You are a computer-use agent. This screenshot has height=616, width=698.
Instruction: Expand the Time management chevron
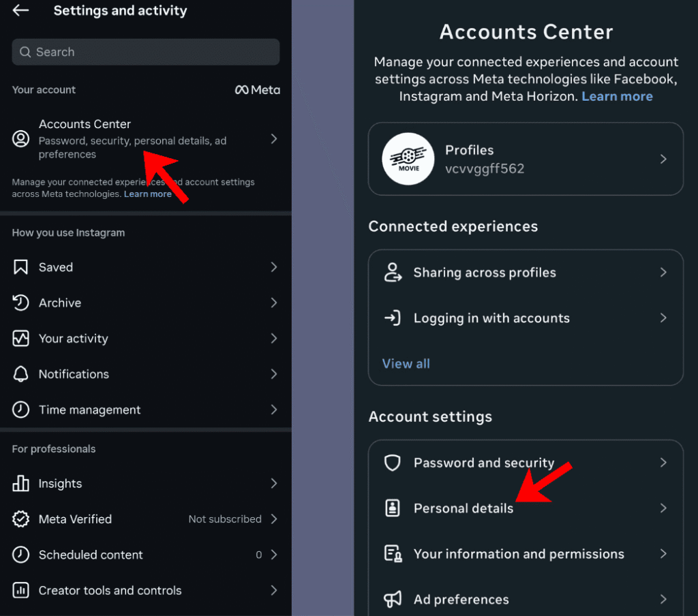click(273, 410)
